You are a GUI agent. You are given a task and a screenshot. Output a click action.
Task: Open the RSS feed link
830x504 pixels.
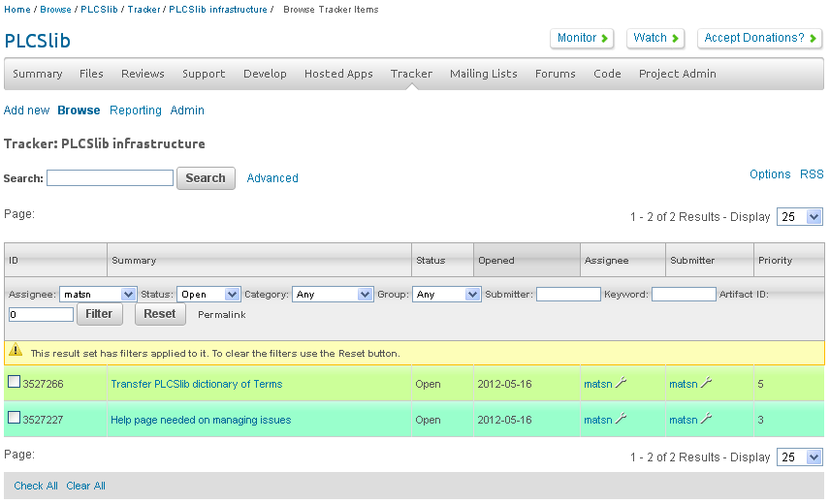812,174
